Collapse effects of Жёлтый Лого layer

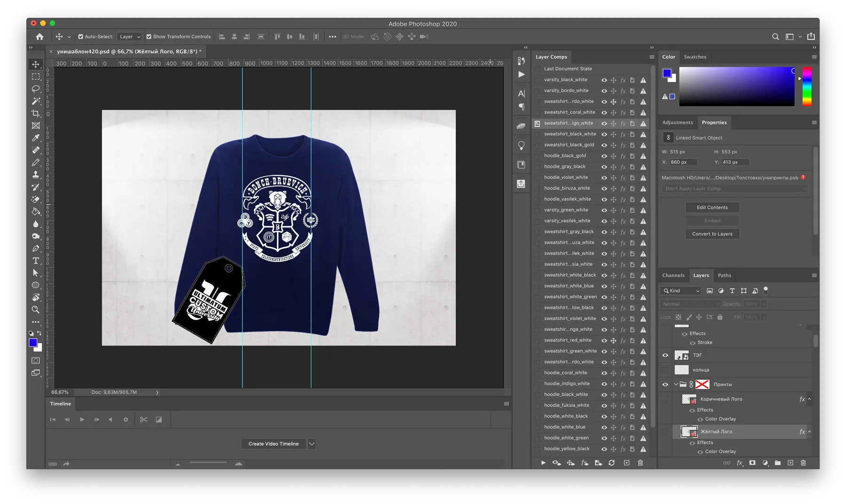[x=809, y=432]
